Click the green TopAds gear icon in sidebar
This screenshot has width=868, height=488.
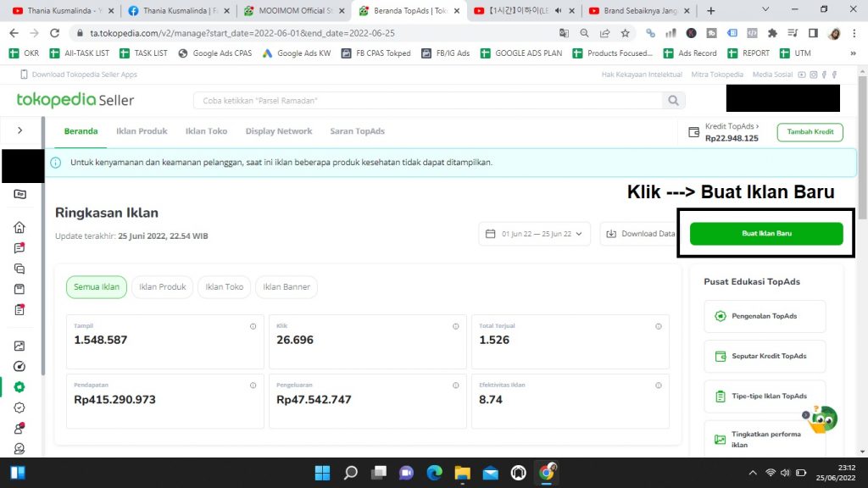pos(19,387)
